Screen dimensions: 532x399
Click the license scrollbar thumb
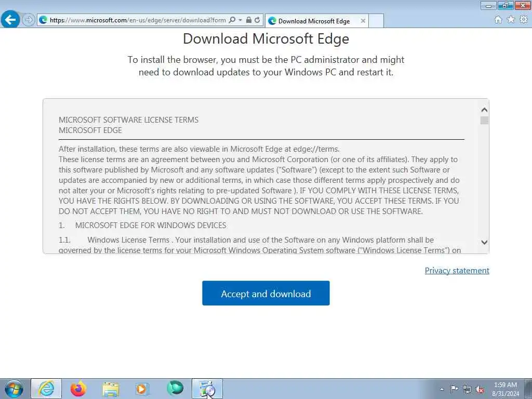click(x=484, y=121)
